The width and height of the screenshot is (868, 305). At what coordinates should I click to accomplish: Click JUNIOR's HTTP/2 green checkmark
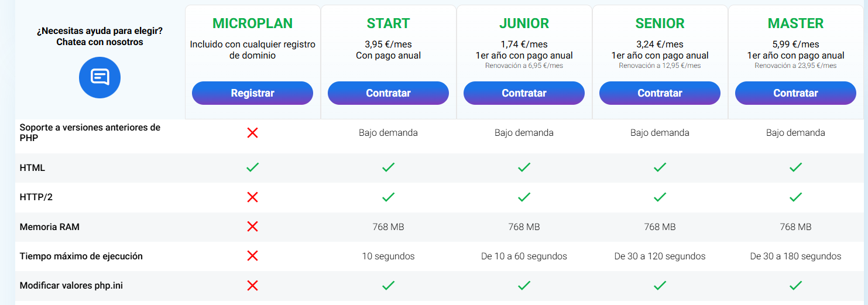(524, 197)
